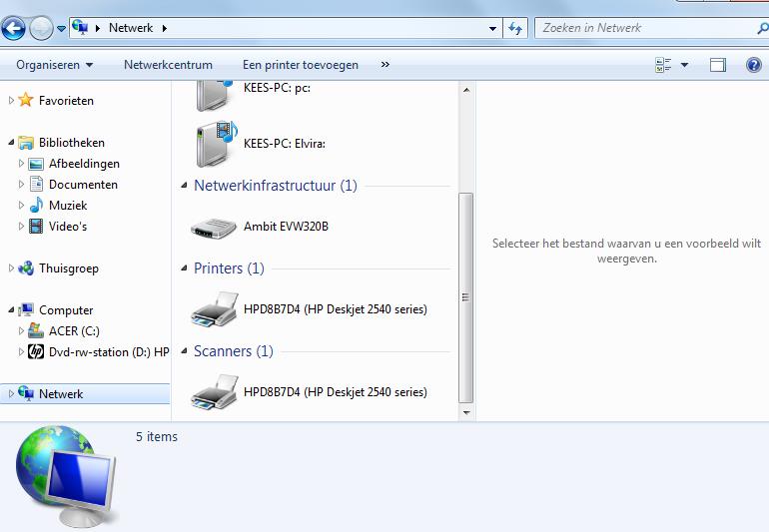Select the Netwerk icon in sidebar
Image resolution: width=769 pixels, height=532 pixels.
(26, 393)
